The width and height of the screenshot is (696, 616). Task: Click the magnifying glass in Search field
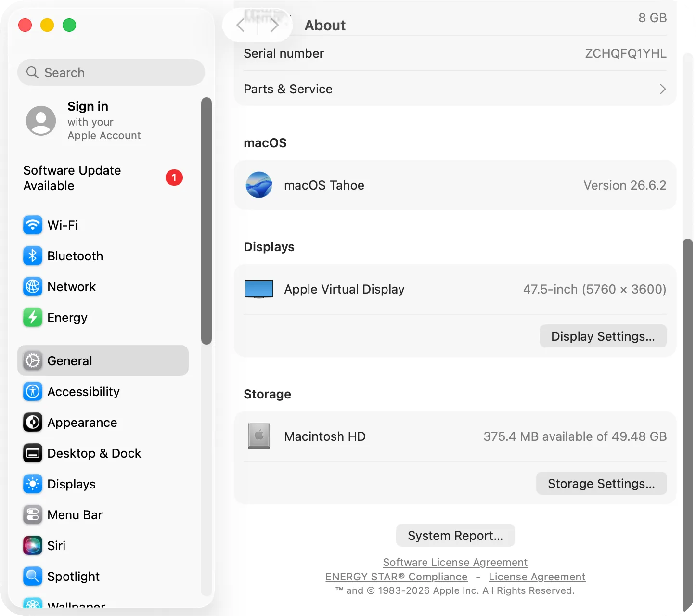(x=32, y=72)
